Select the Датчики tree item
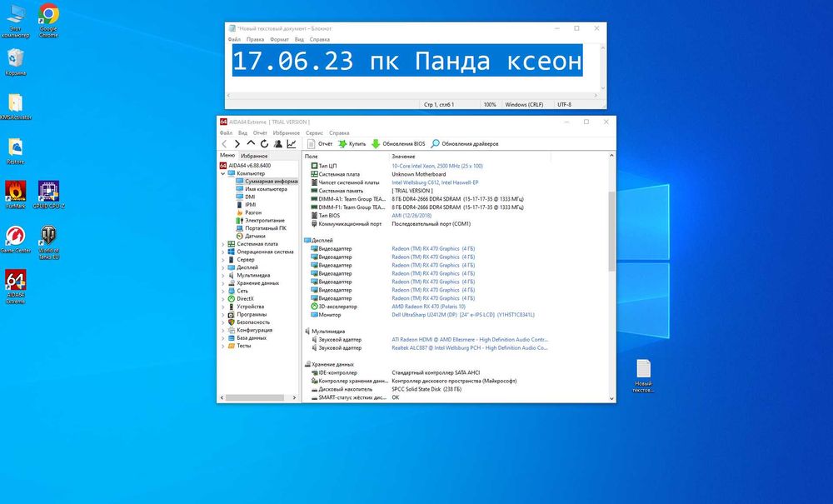 [251, 236]
